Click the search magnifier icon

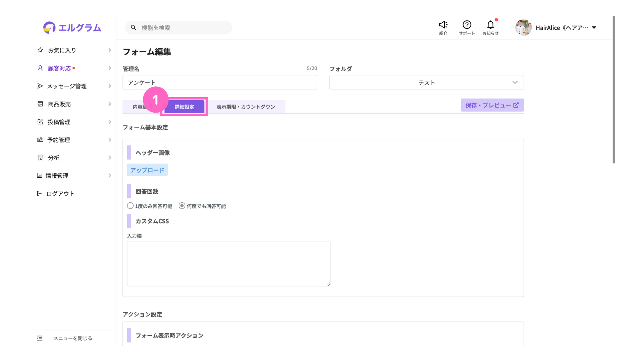pos(133,27)
